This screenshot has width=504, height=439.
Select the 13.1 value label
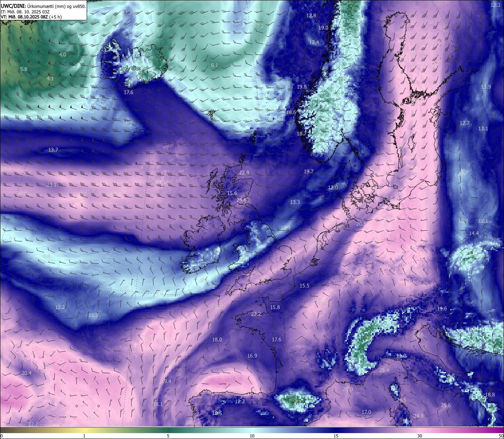click(x=483, y=128)
